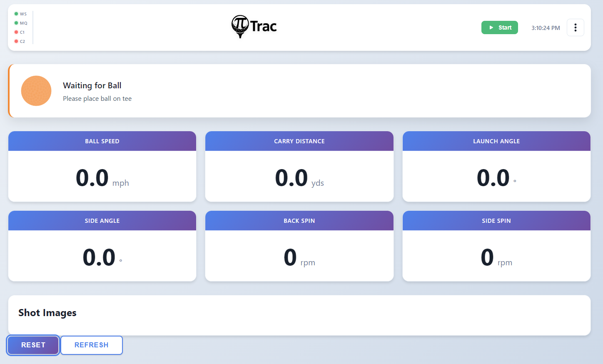The width and height of the screenshot is (603, 364).
Task: Click the REFRESH button
Action: point(92,345)
